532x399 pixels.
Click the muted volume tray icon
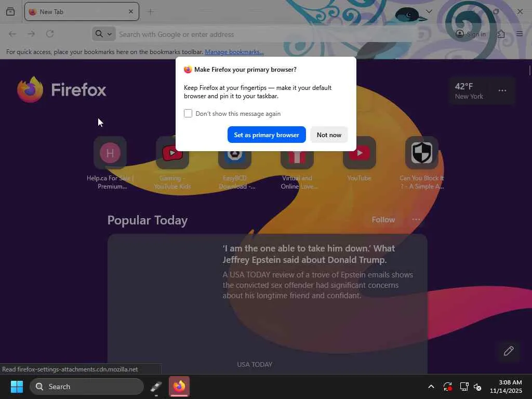[478, 387]
